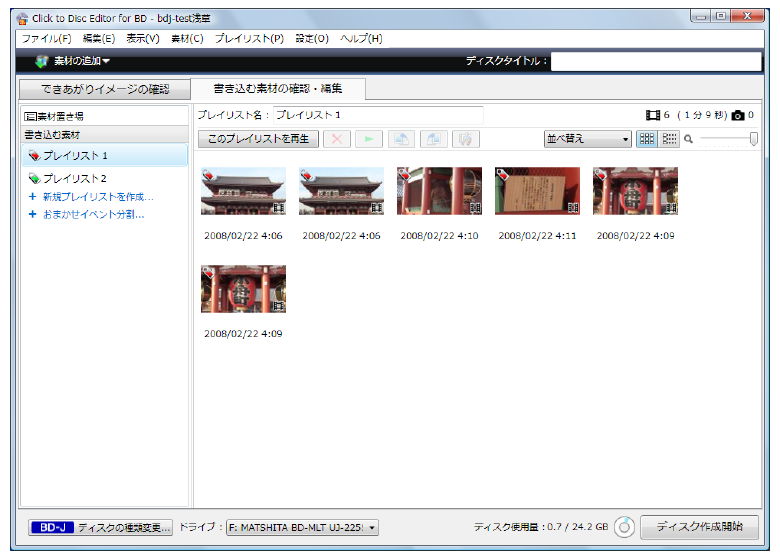Click the プレイリスト 1 tag icon
Image resolution: width=780 pixels, height=560 pixels.
click(34, 156)
